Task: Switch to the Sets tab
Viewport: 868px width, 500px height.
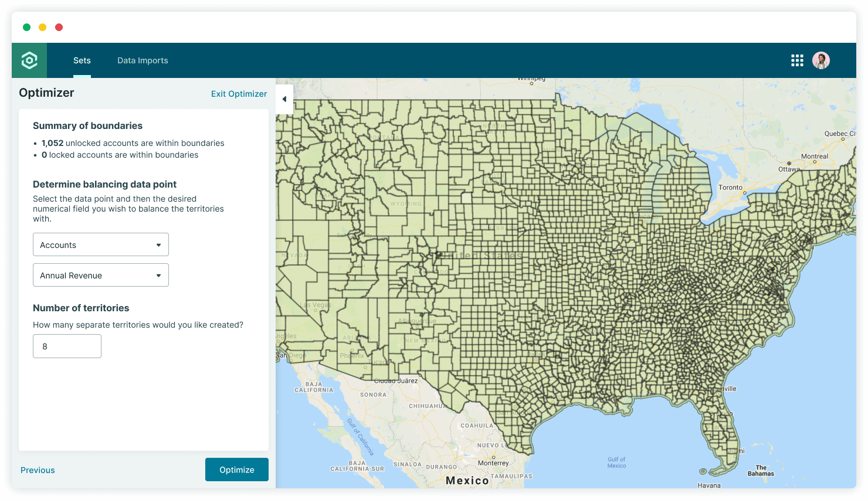Action: pos(82,60)
